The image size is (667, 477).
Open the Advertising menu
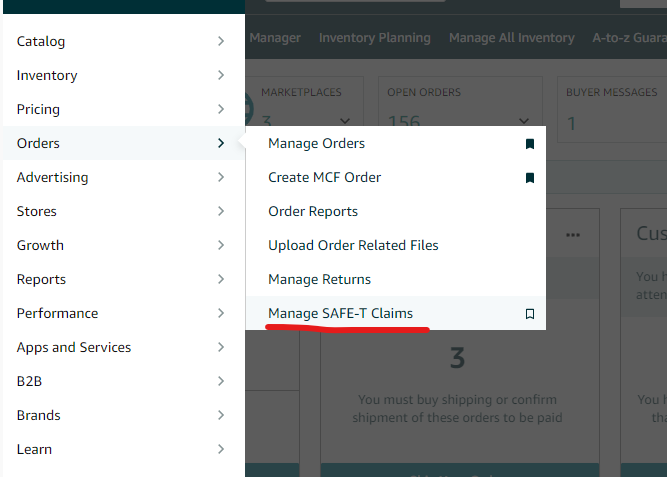click(124, 177)
